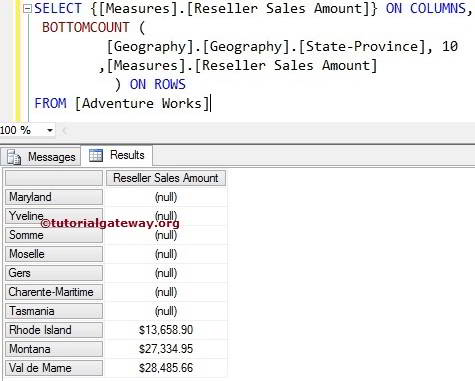Click the (null) cell for Gers

[166, 273]
